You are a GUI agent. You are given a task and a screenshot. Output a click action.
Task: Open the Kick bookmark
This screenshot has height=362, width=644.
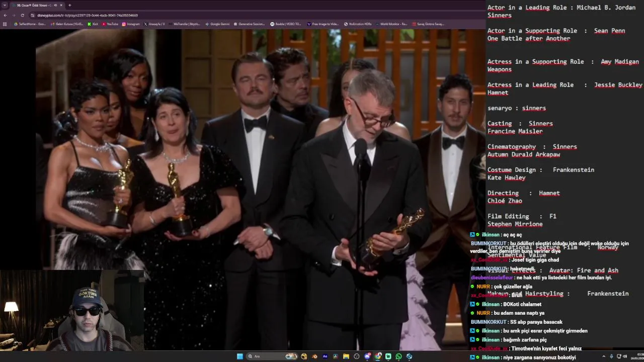(x=93, y=24)
